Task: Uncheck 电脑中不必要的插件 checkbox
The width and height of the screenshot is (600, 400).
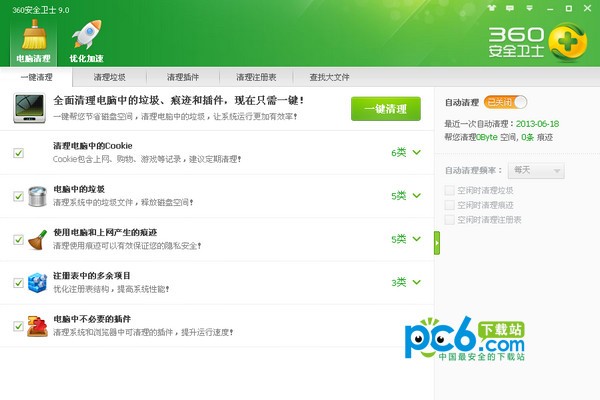Action: click(x=18, y=326)
